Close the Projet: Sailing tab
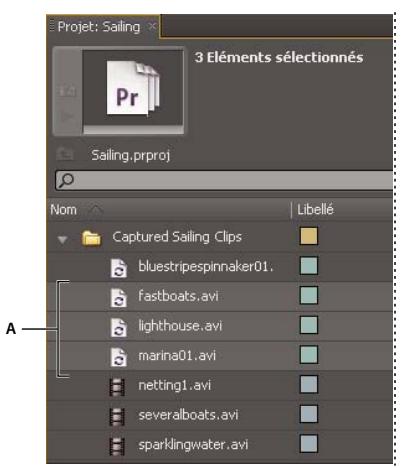This screenshot has height=468, width=403. pyautogui.click(x=152, y=26)
